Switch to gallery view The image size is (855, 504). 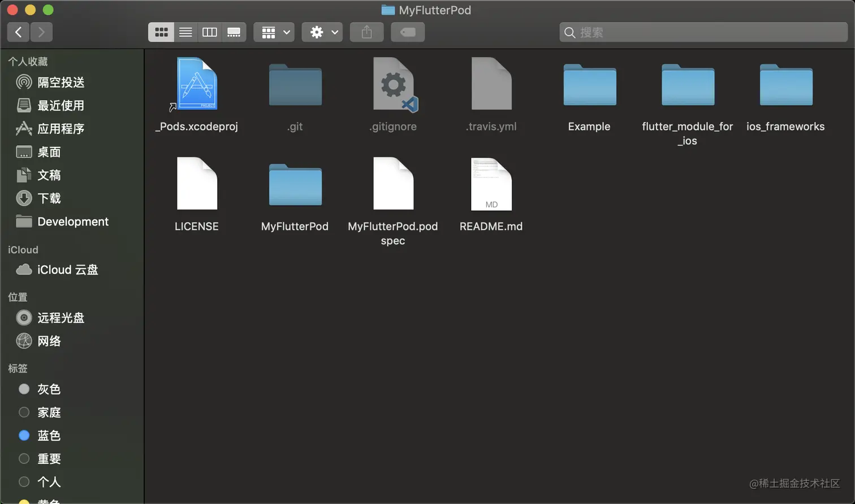pyautogui.click(x=234, y=32)
